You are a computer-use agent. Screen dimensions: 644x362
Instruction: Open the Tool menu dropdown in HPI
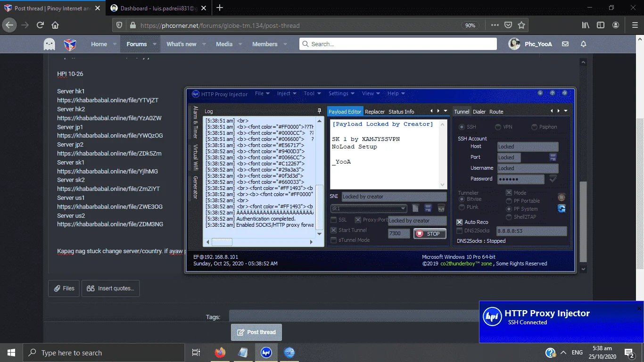312,93
